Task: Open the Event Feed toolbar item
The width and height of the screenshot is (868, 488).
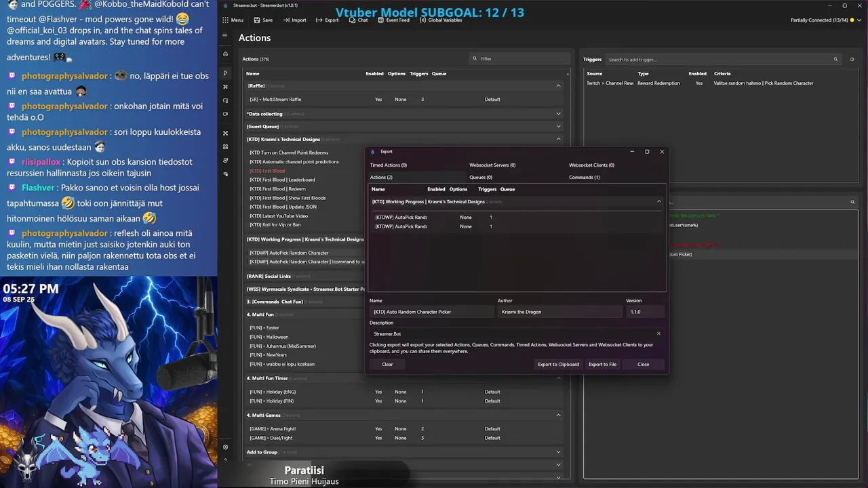Action: [x=393, y=20]
